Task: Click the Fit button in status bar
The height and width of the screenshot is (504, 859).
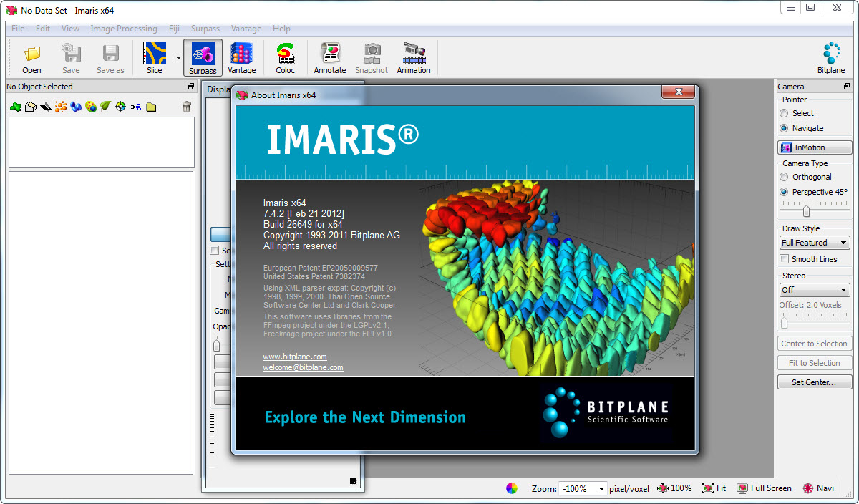Action: 714,488
